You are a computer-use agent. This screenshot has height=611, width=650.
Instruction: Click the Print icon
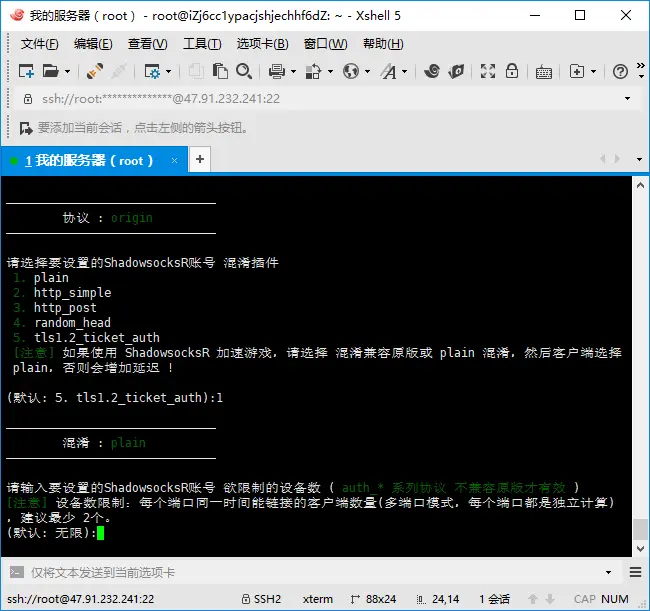point(276,71)
